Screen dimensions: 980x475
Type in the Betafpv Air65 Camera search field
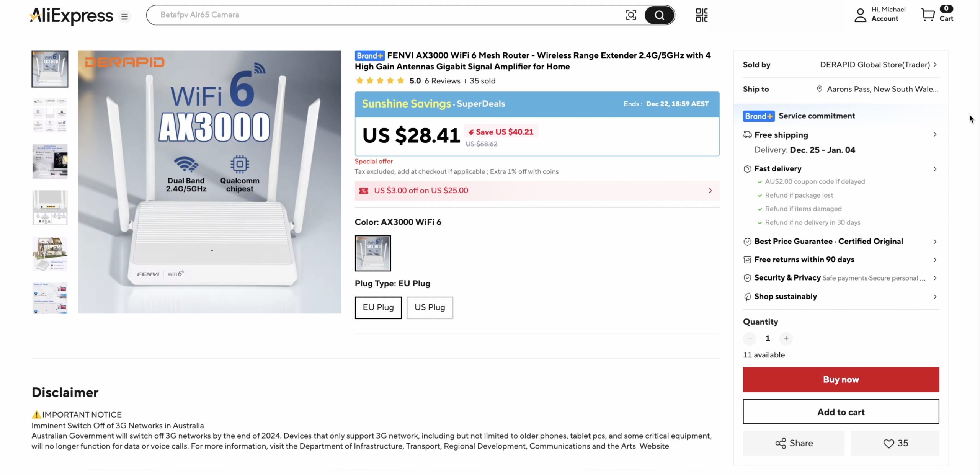coord(383,15)
